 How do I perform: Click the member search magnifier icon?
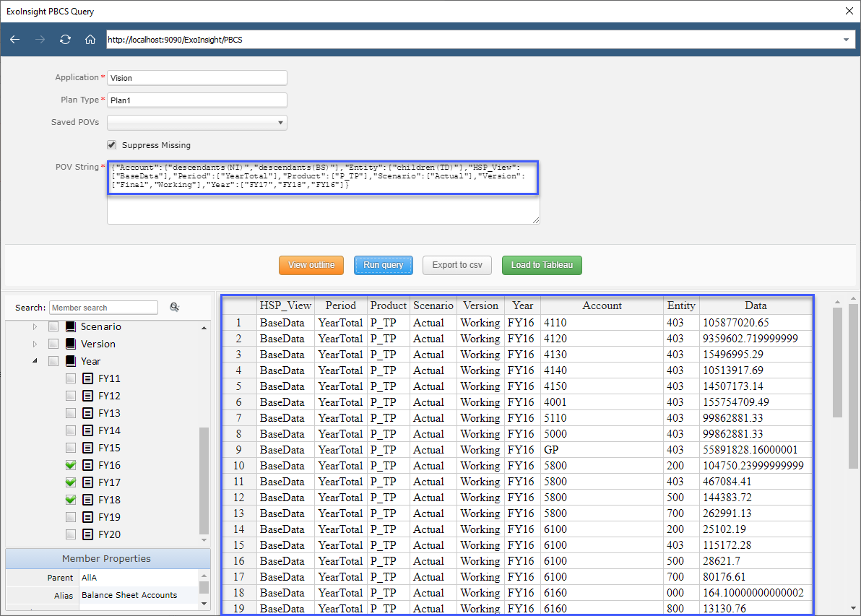pos(175,307)
